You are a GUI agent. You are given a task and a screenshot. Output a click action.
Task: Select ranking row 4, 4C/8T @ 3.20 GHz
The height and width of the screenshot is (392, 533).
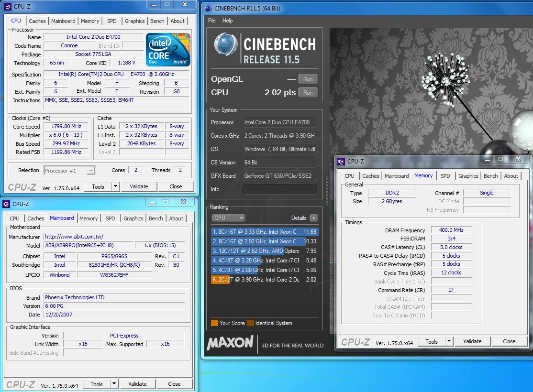click(x=265, y=261)
